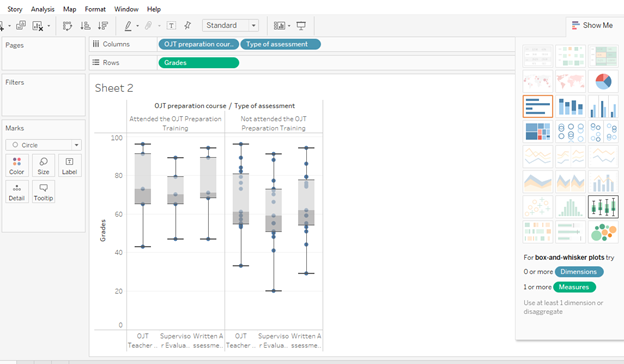The width and height of the screenshot is (624, 364).
Task: Select the side-by-side circles chart type
Action: pos(603,132)
